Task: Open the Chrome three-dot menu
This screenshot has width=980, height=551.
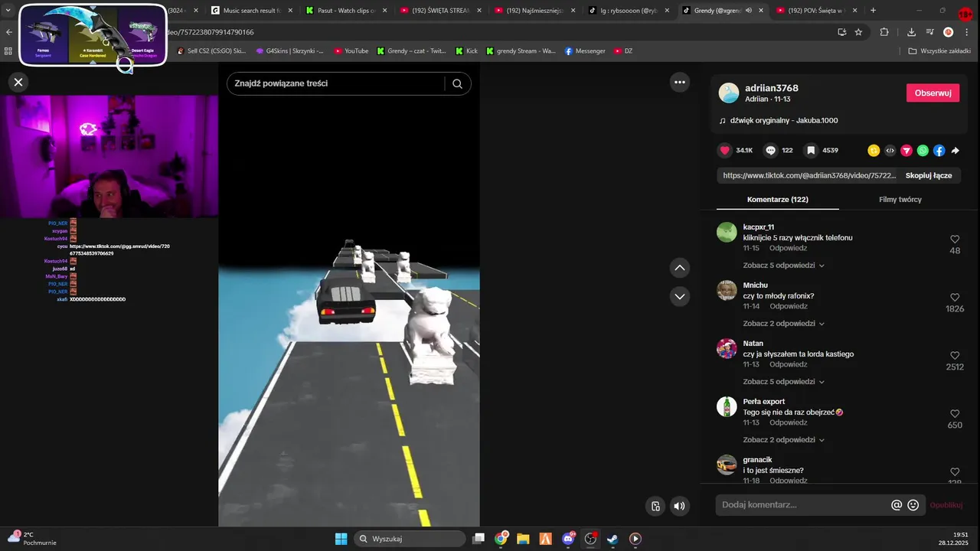Action: [x=968, y=32]
